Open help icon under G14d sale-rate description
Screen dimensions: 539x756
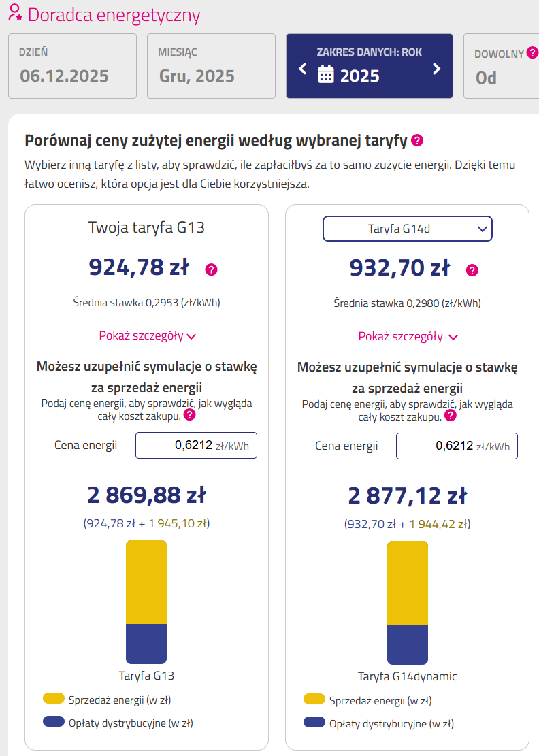(450, 415)
